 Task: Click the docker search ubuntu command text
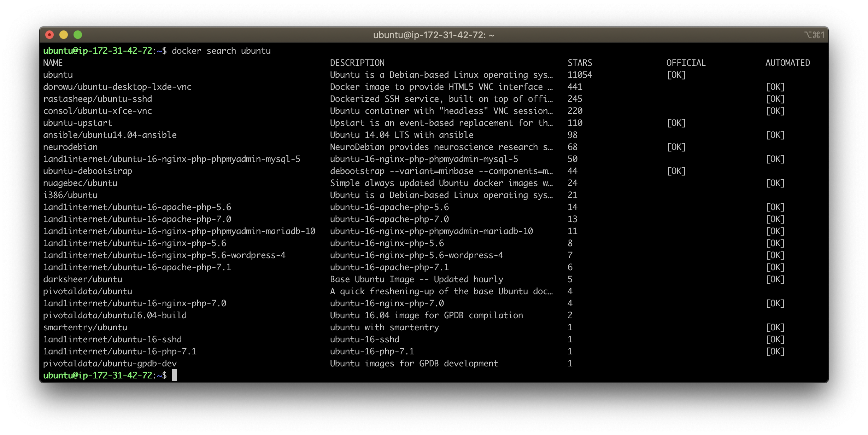(x=221, y=51)
